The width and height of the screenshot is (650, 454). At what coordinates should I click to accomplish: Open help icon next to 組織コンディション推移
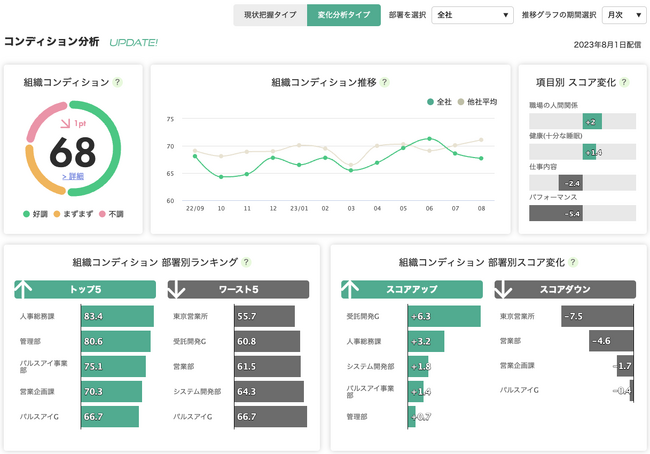click(385, 83)
